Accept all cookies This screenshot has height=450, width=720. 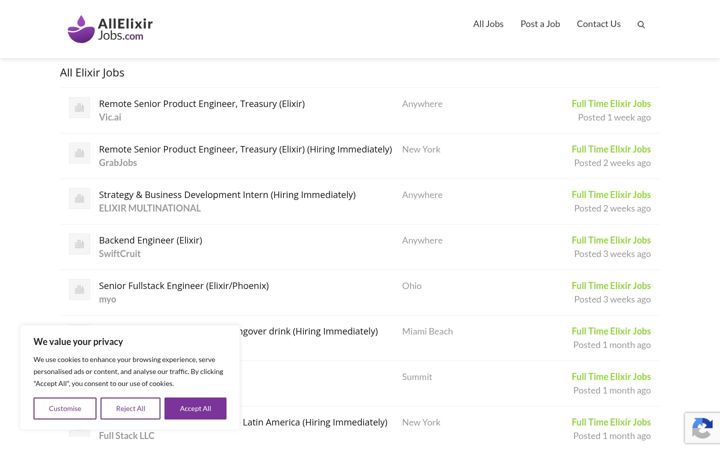[195, 408]
